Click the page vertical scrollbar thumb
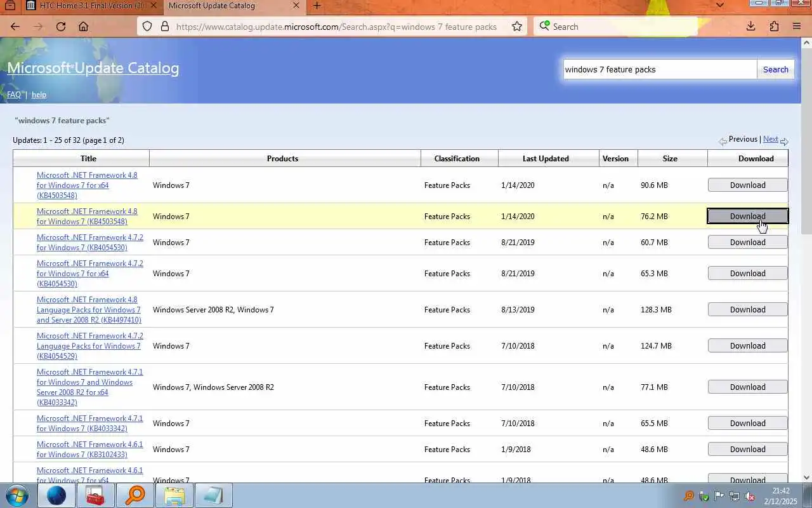812x508 pixels. click(807, 140)
